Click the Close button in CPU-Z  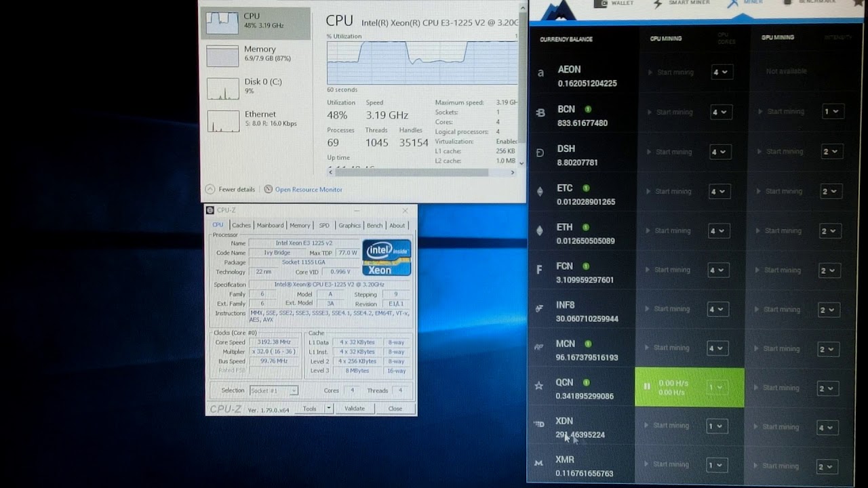tap(395, 409)
